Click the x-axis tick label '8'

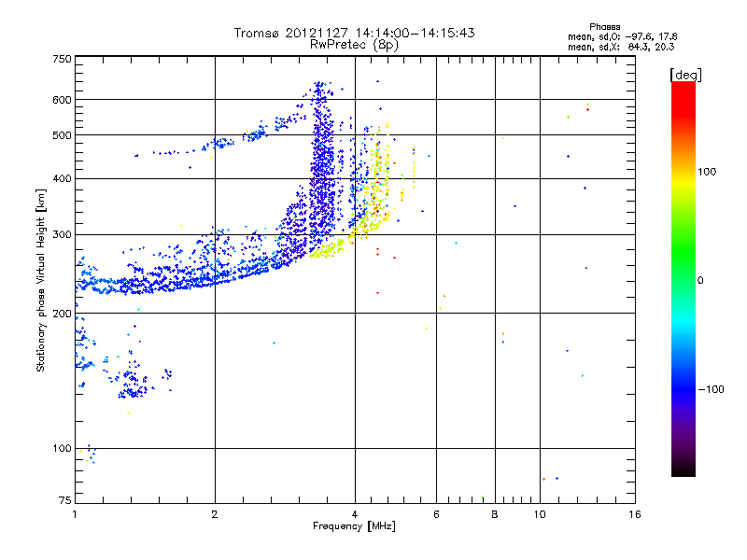tap(495, 514)
